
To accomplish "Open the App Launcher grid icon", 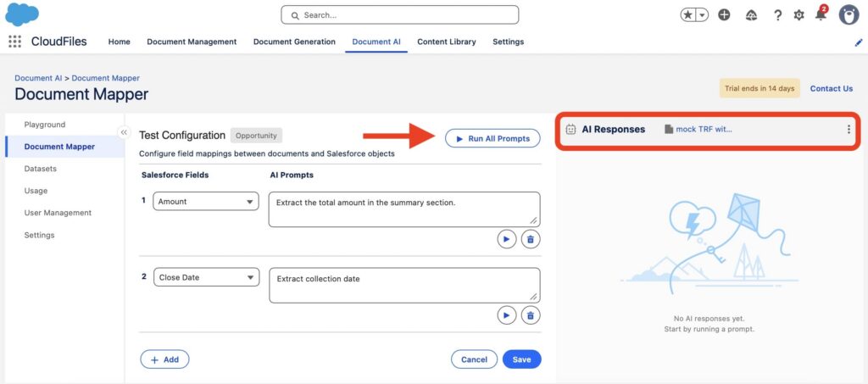I will [x=15, y=42].
